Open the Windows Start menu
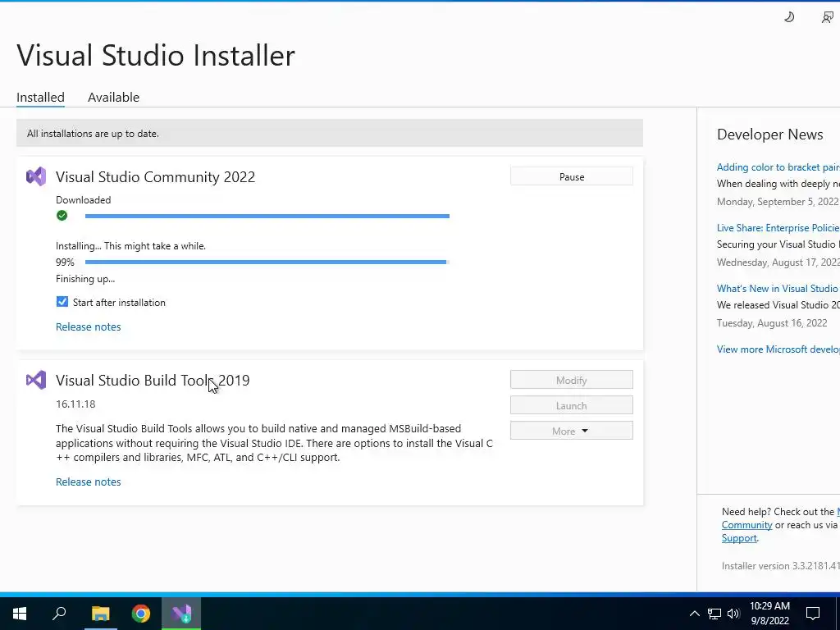 (x=20, y=614)
